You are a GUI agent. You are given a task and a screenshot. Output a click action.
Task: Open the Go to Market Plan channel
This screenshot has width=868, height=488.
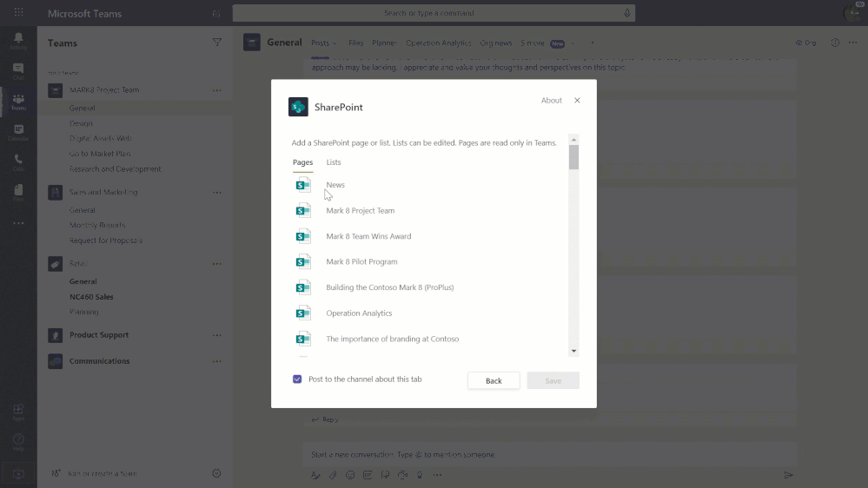pos(100,154)
